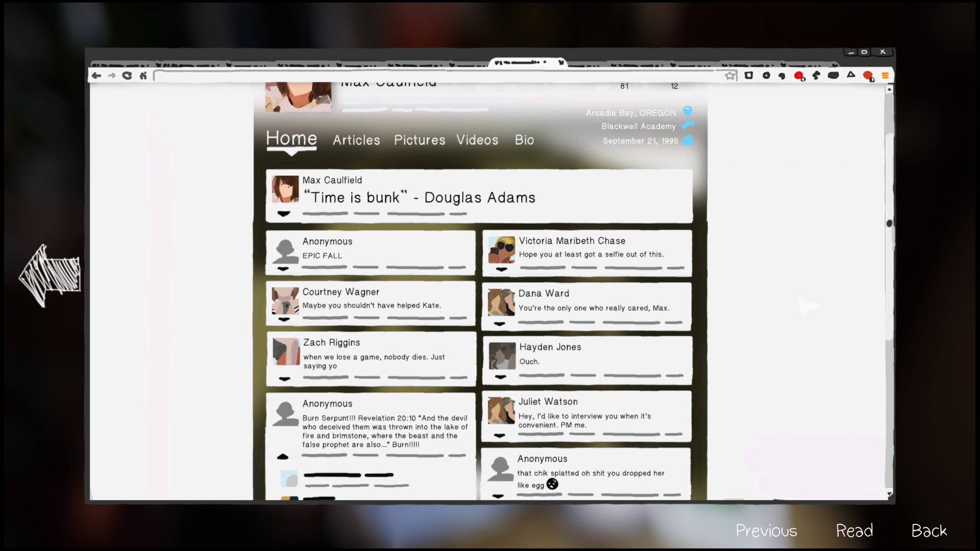Click "Hope you at least got a selfie" text
The height and width of the screenshot is (551, 980).
click(x=591, y=255)
